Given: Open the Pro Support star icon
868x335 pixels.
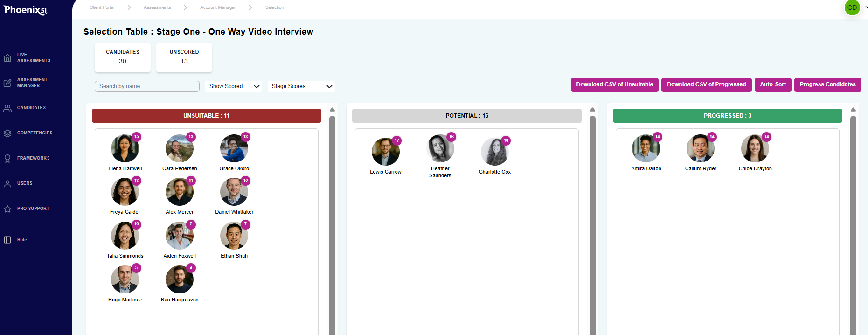Looking at the screenshot, I should [7, 209].
